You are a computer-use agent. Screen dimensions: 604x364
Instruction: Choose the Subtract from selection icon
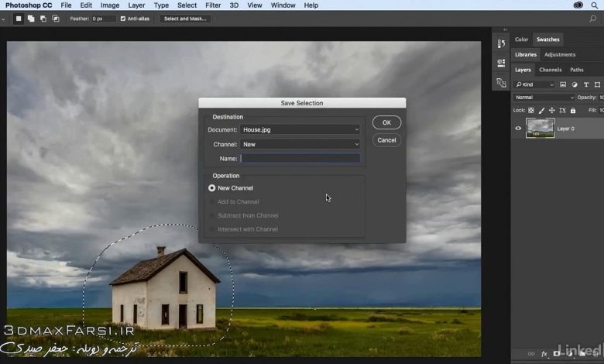point(43,19)
